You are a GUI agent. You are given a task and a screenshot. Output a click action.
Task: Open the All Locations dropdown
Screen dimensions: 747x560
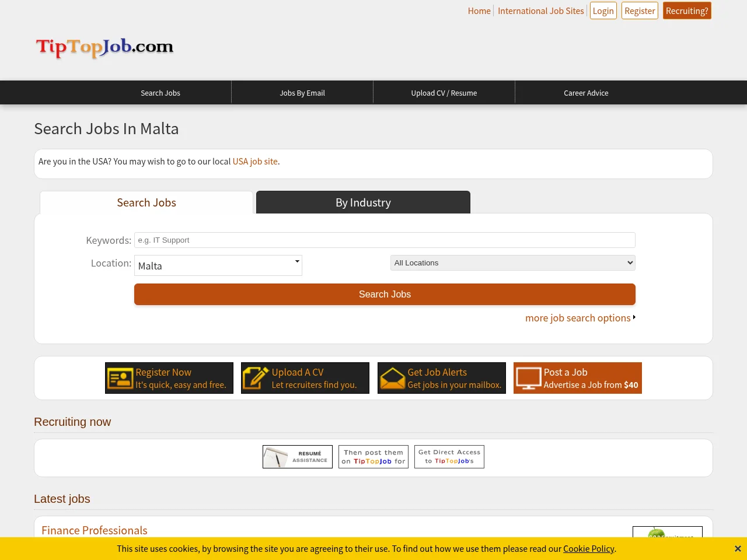tap(513, 263)
